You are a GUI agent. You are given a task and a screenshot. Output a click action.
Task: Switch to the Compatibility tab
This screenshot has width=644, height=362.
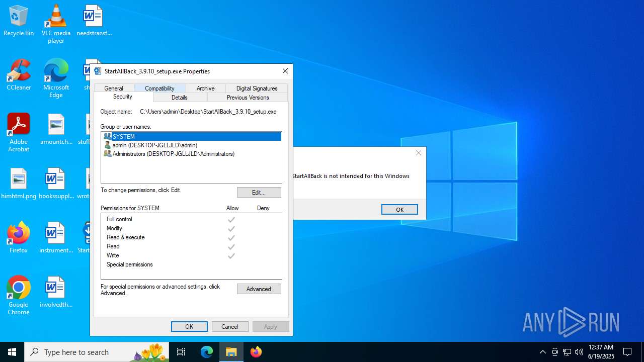coord(159,88)
